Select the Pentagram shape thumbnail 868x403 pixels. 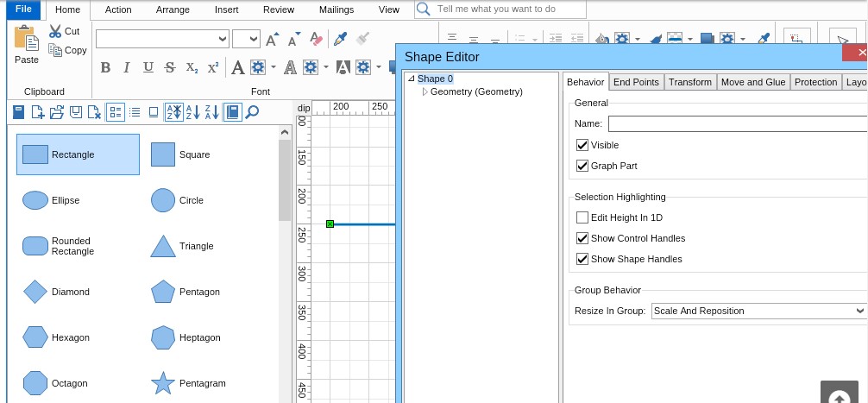pyautogui.click(x=163, y=383)
